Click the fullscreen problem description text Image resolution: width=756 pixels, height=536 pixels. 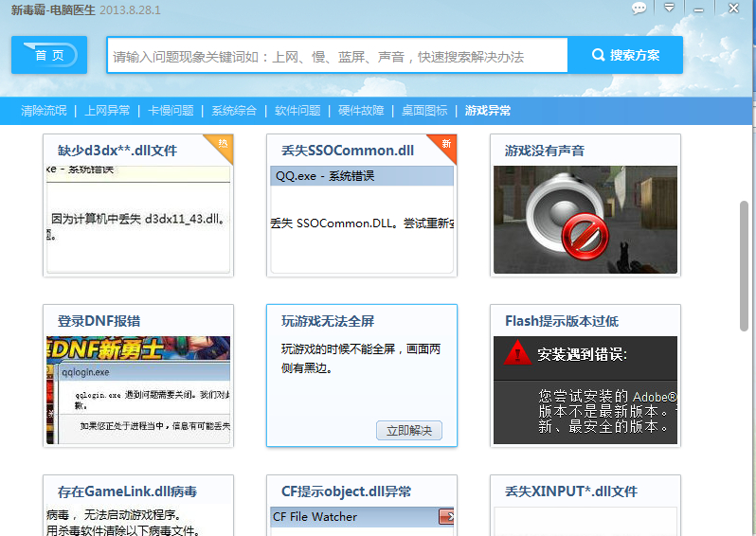[361, 358]
